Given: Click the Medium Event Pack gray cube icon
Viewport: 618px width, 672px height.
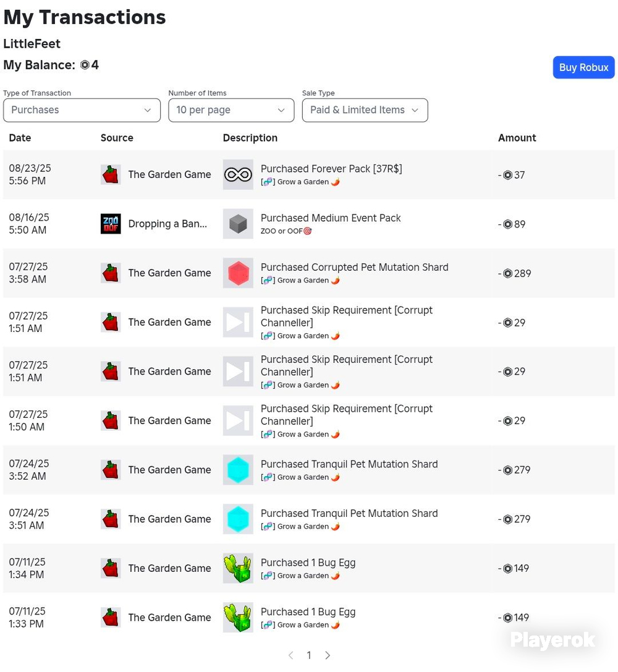Looking at the screenshot, I should click(238, 224).
